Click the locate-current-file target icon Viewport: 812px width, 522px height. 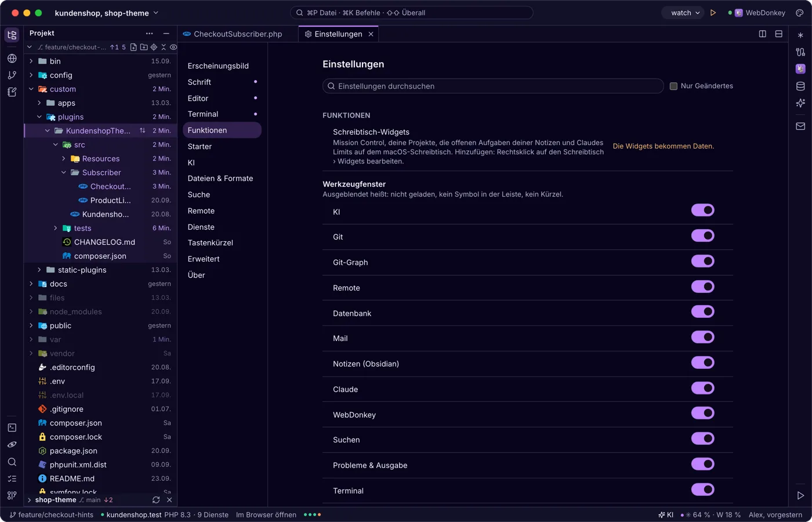point(154,48)
